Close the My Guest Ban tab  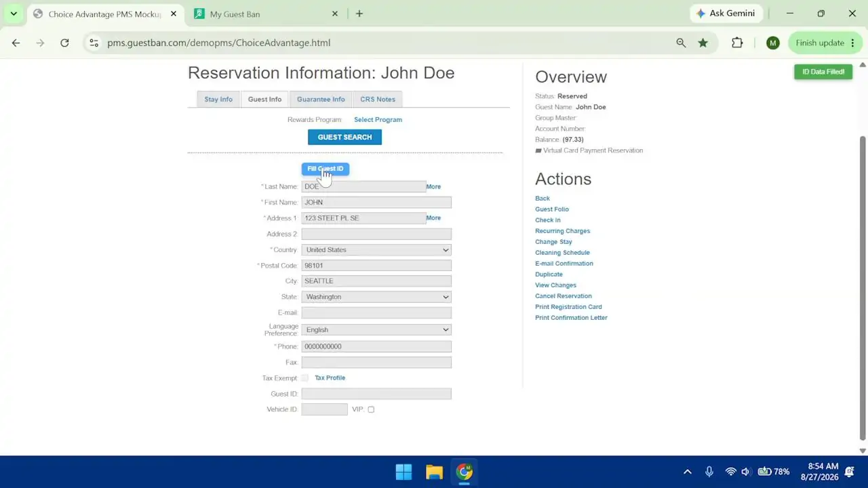(x=335, y=14)
